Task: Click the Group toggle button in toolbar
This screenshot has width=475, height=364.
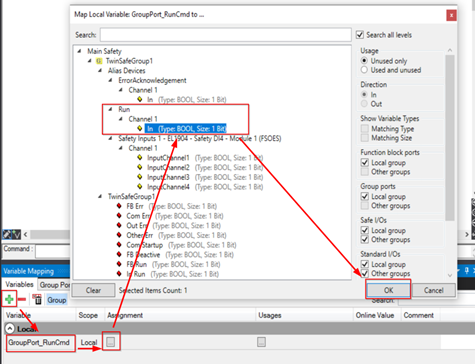Action: [x=56, y=300]
